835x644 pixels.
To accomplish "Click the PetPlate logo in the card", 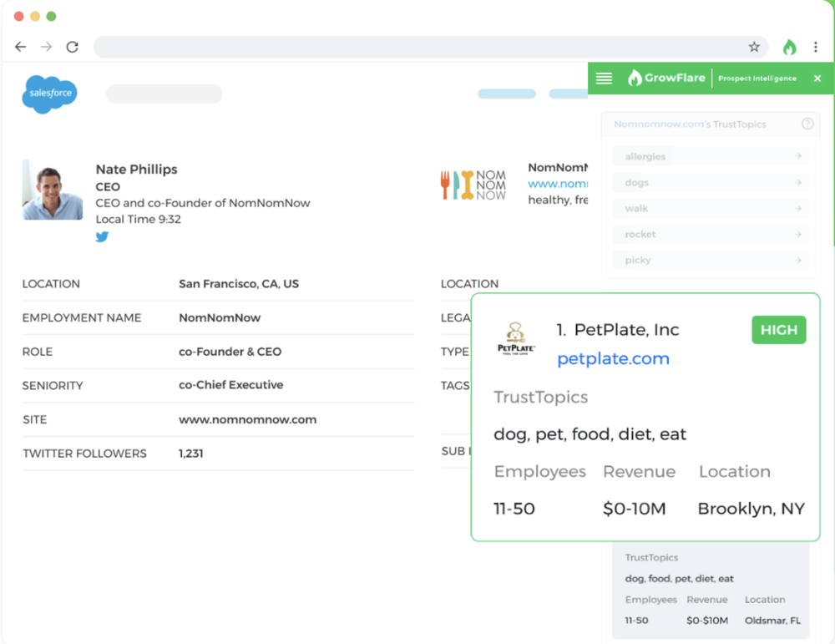I will pos(515,339).
